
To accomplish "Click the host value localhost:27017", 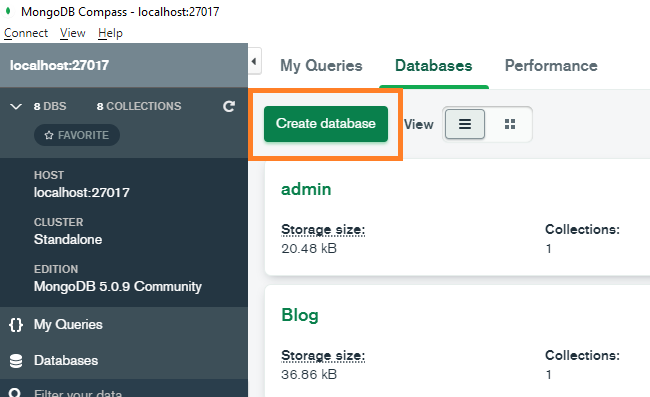I will [x=82, y=193].
